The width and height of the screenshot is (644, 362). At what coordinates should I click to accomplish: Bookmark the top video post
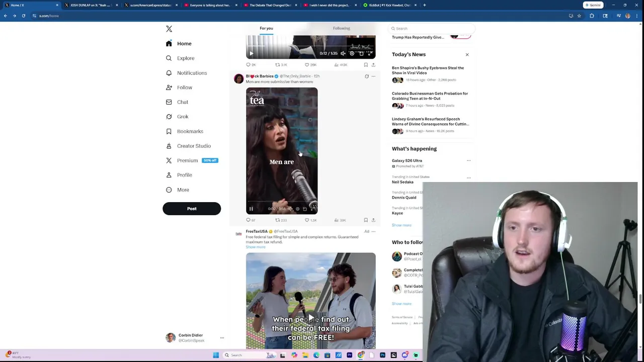366,65
